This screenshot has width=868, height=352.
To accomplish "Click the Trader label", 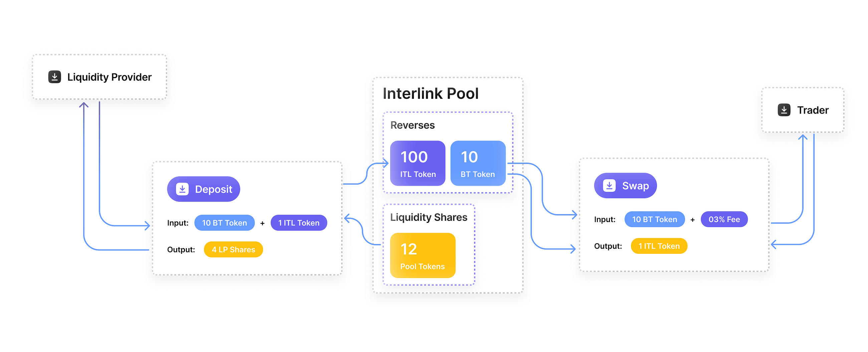I will pyautogui.click(x=813, y=110).
